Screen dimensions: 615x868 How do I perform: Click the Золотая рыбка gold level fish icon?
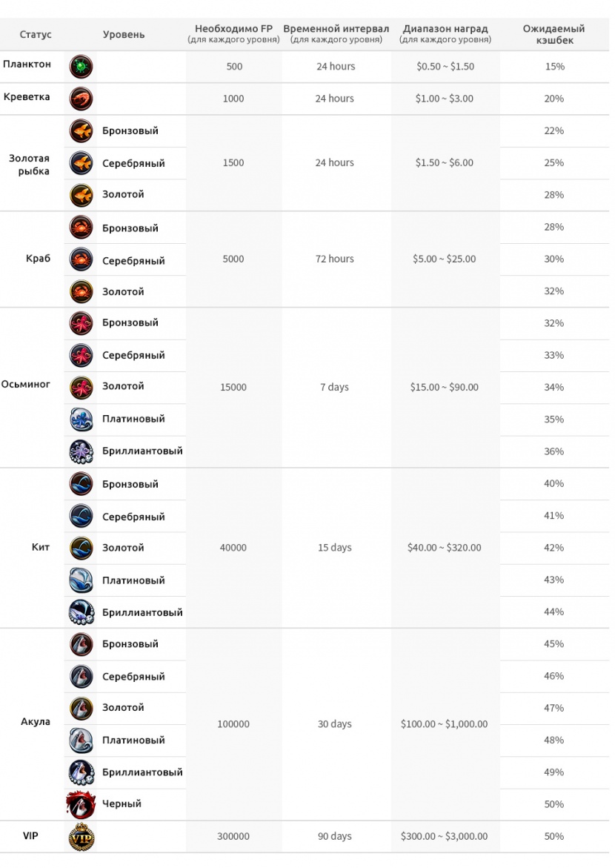point(81,195)
